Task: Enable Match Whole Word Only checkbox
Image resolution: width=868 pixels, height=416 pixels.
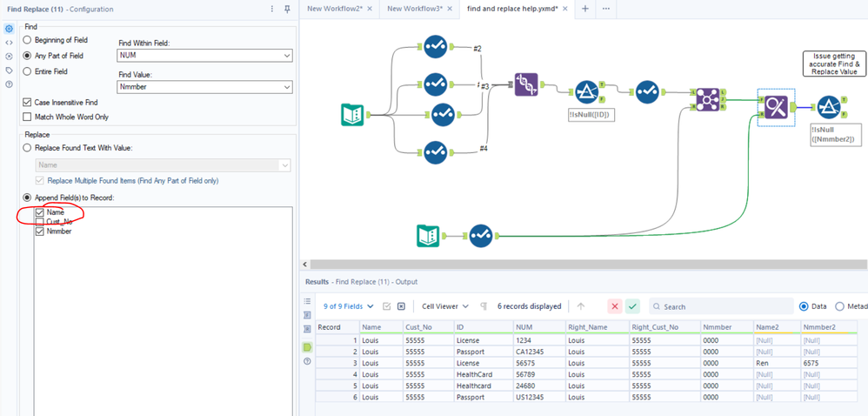Action: (x=27, y=117)
